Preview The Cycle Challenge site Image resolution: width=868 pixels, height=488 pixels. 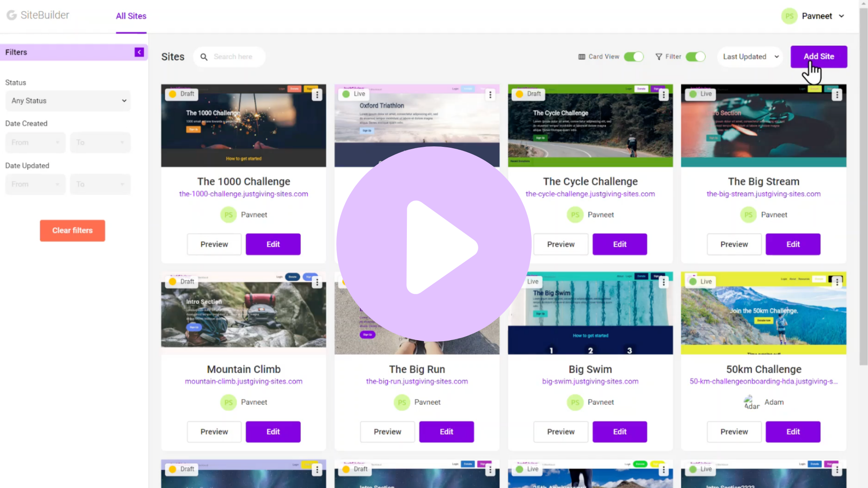[x=561, y=244]
